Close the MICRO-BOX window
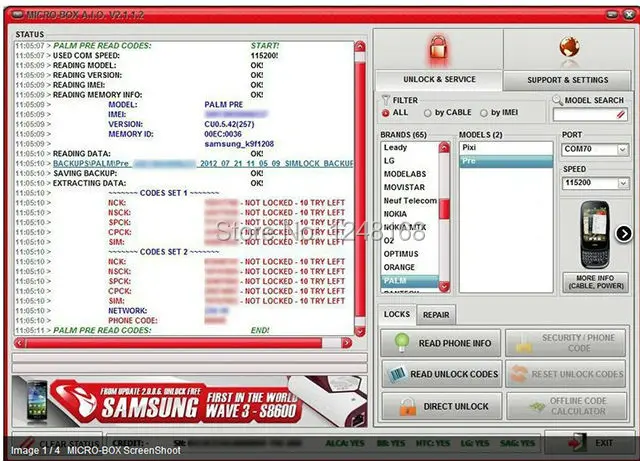Viewport: 640px width, 461px height. coord(629,15)
